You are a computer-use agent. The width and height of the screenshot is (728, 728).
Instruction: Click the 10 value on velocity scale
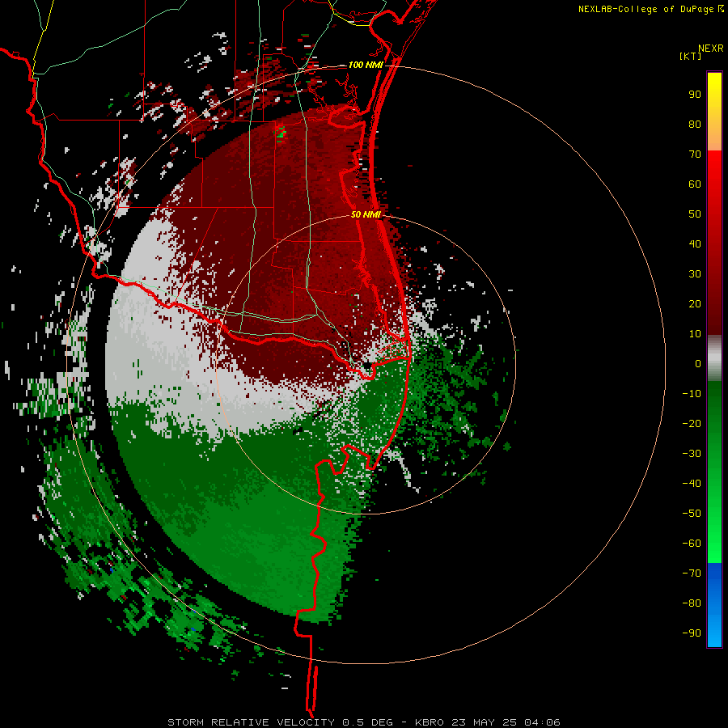coord(695,334)
